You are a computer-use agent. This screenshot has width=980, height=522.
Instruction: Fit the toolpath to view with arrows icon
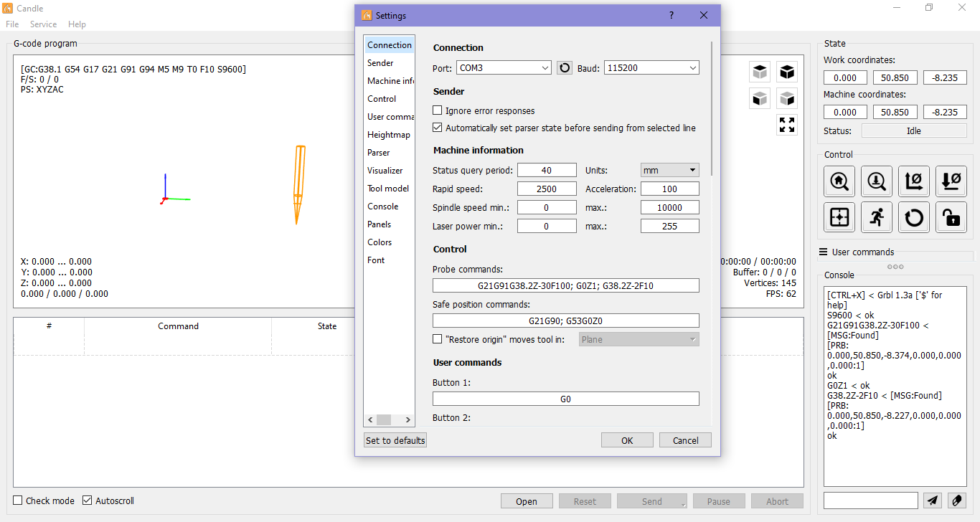(787, 125)
